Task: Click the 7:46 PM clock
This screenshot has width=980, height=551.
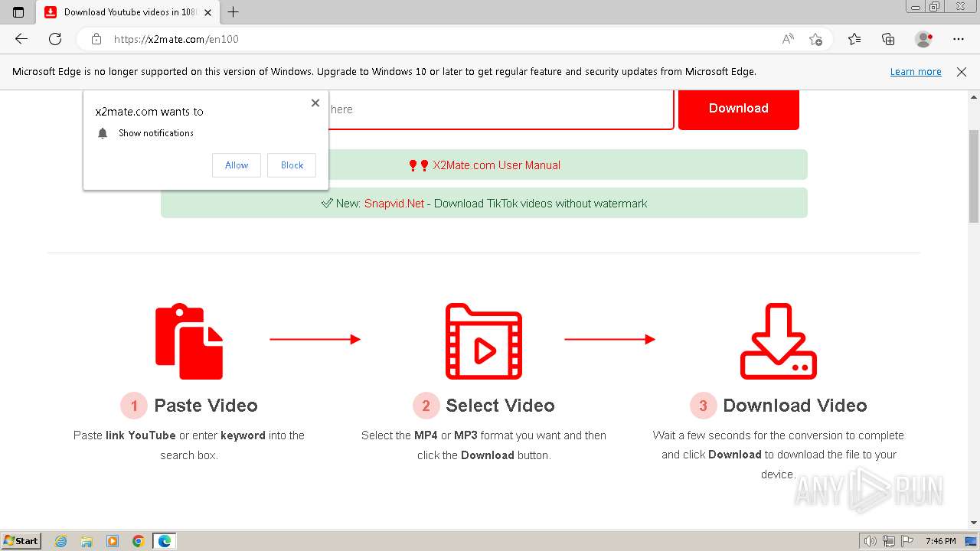Action: [940, 541]
